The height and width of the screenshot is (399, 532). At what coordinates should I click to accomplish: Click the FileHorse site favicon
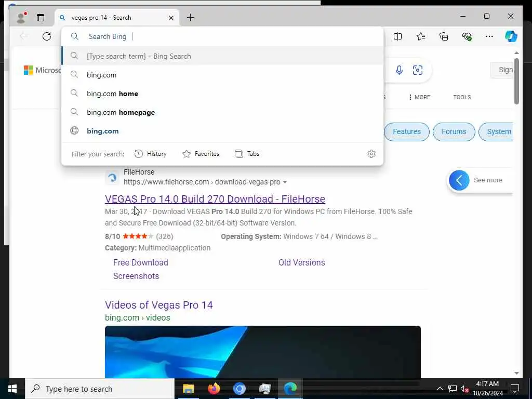click(x=112, y=177)
